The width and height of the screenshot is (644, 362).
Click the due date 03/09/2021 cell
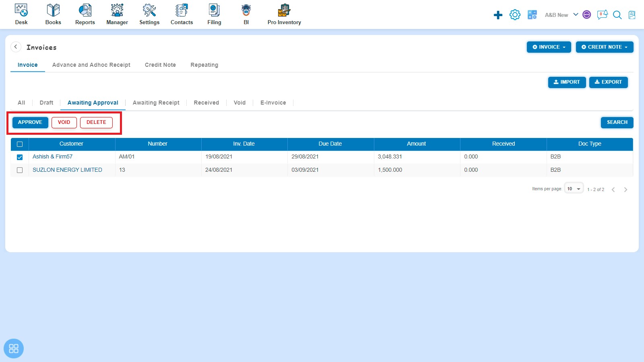point(331,170)
